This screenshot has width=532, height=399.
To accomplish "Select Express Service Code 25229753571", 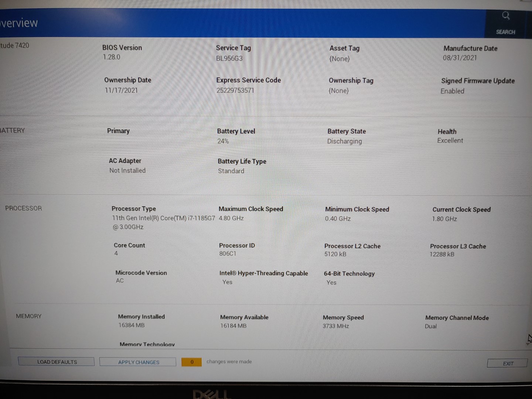I will (235, 91).
